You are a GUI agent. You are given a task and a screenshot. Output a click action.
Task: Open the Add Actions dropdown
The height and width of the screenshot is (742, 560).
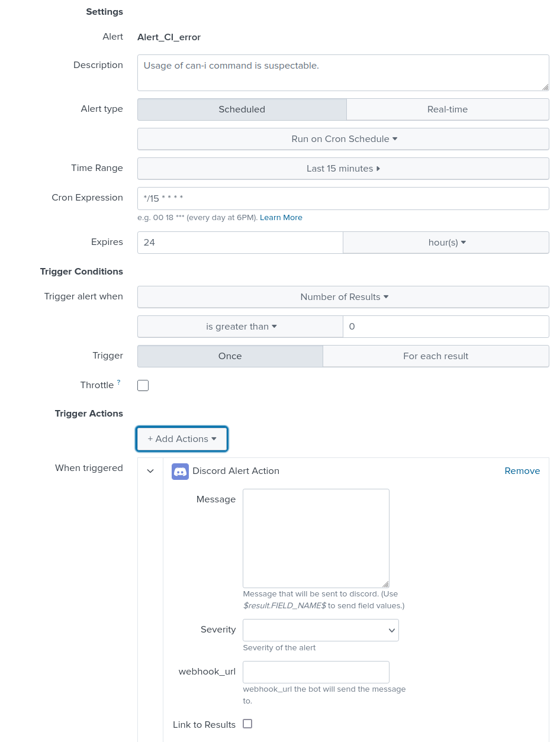(181, 439)
